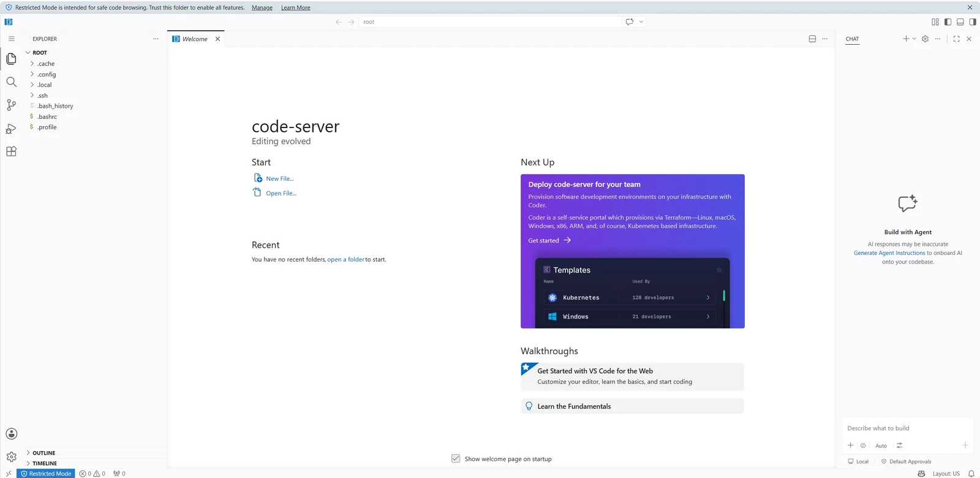
Task: Click the Restricted Mode status bar button
Action: pos(47,474)
